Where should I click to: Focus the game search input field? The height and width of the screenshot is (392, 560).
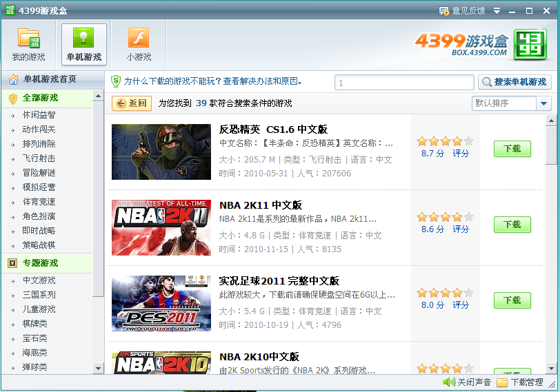(404, 83)
